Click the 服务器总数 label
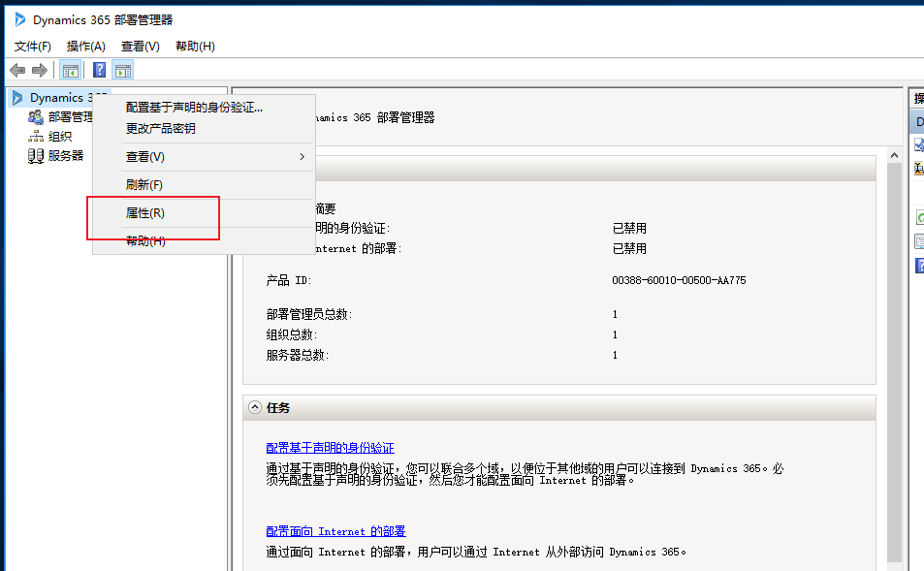Image resolution: width=924 pixels, height=571 pixels. 297,356
